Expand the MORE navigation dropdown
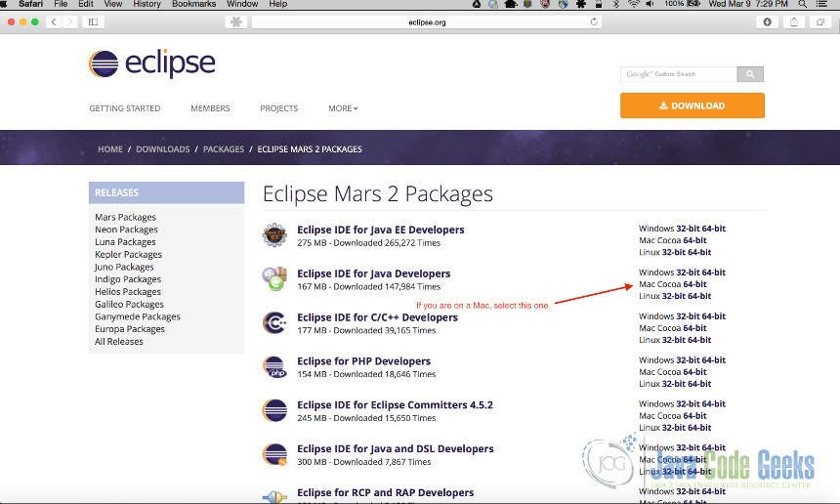 [343, 108]
